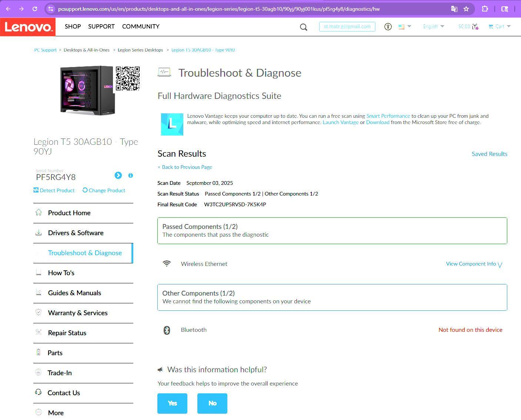Open the English language dropdown
521x420 pixels.
[433, 27]
